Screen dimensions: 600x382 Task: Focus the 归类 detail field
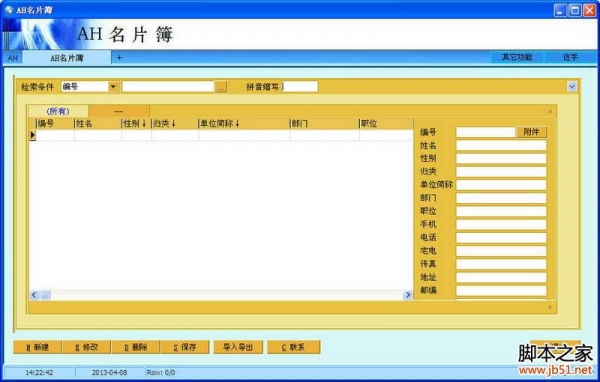click(501, 172)
